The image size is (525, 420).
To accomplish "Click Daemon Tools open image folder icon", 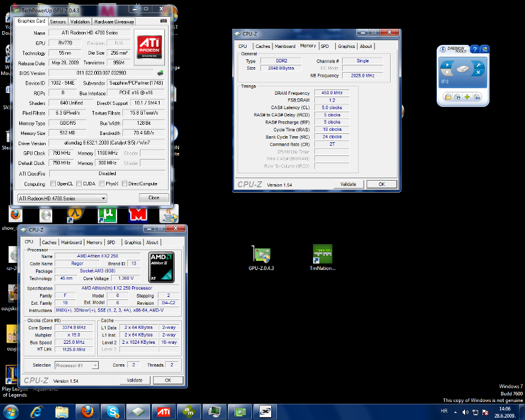I will coord(448,97).
